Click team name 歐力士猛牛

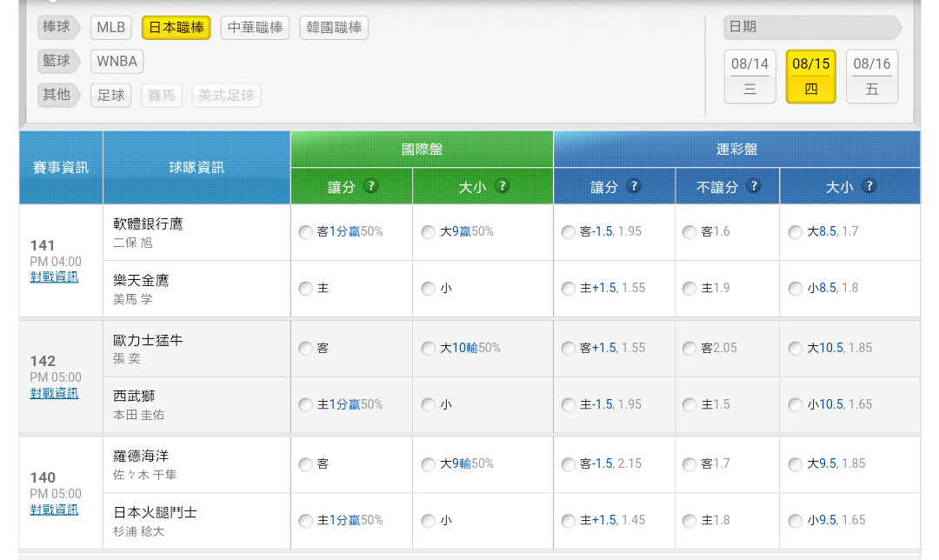point(148,340)
